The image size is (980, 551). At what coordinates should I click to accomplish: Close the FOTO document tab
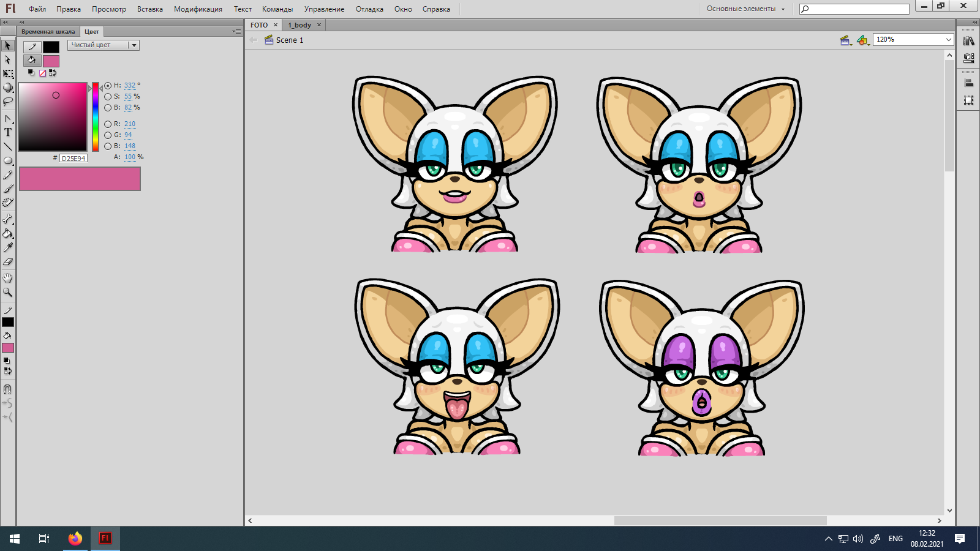(276, 25)
